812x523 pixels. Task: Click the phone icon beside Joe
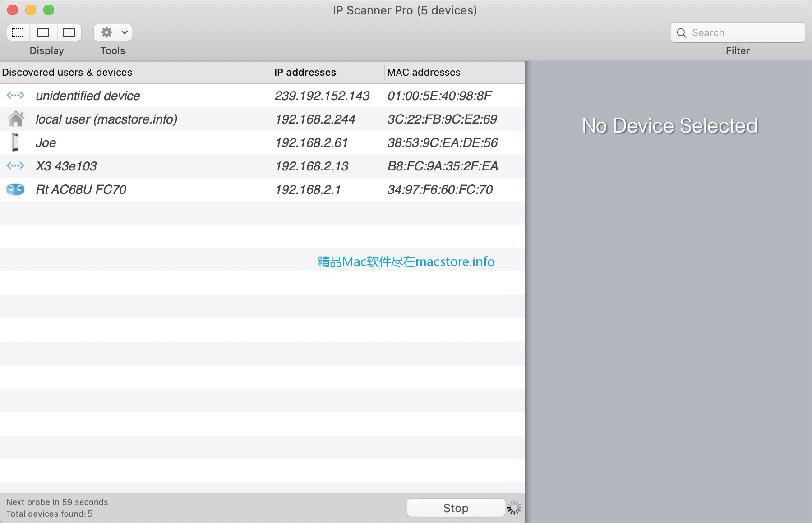[x=15, y=142]
